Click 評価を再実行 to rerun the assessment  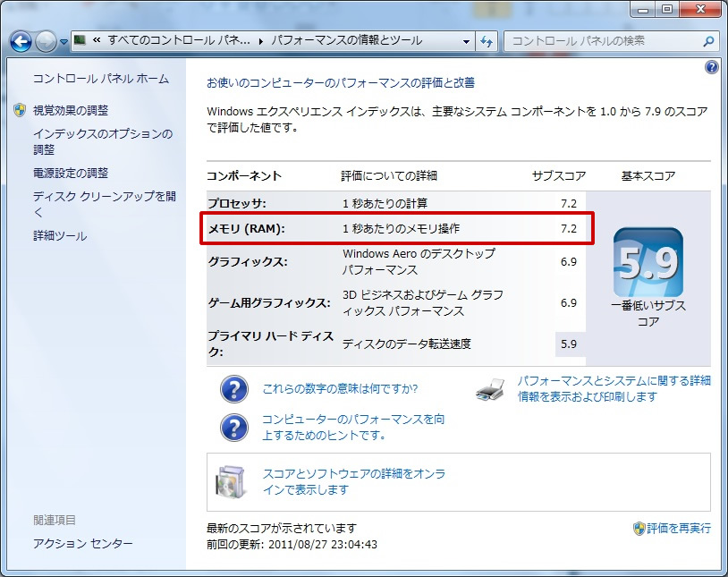[x=678, y=528]
